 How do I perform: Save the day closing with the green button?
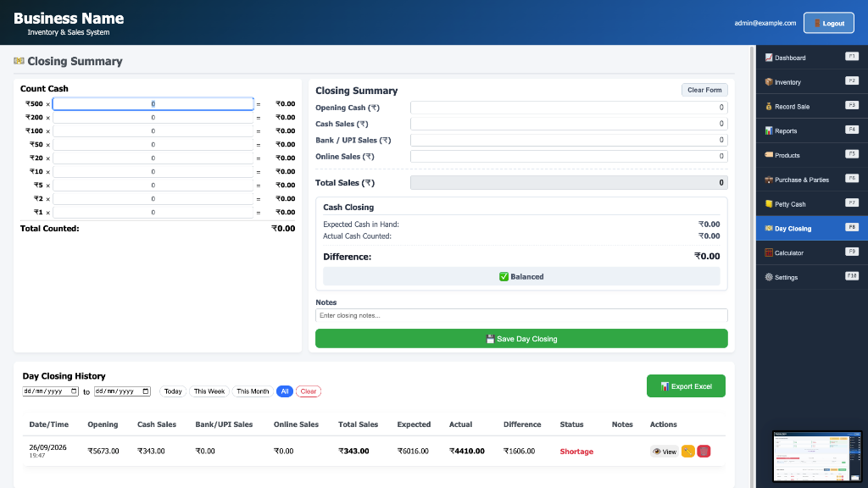coord(521,339)
